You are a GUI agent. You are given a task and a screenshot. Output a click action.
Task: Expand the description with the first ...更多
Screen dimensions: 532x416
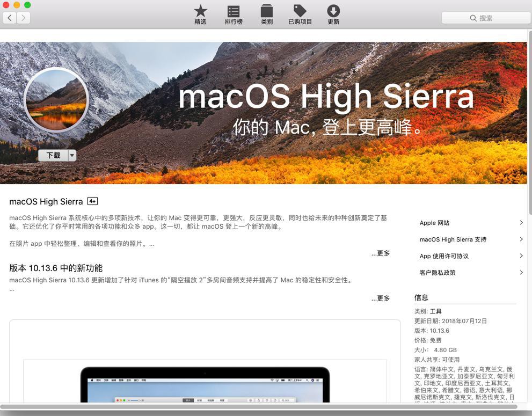(381, 253)
